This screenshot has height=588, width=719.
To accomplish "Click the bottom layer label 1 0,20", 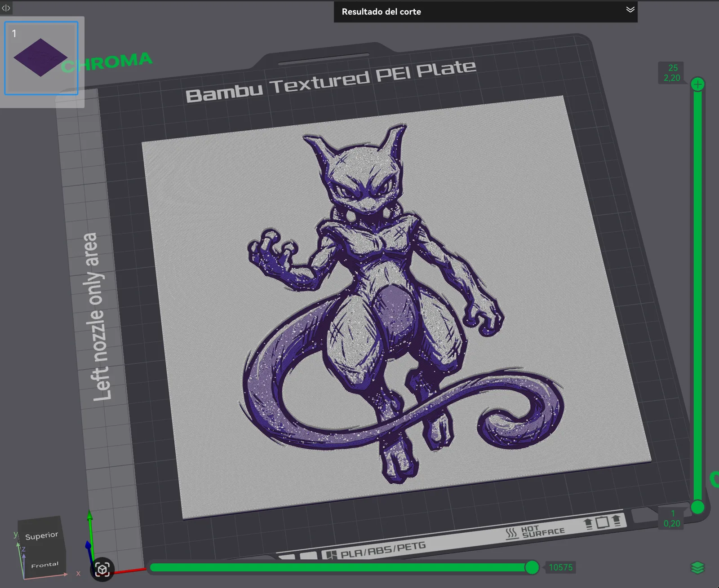I will (672, 518).
